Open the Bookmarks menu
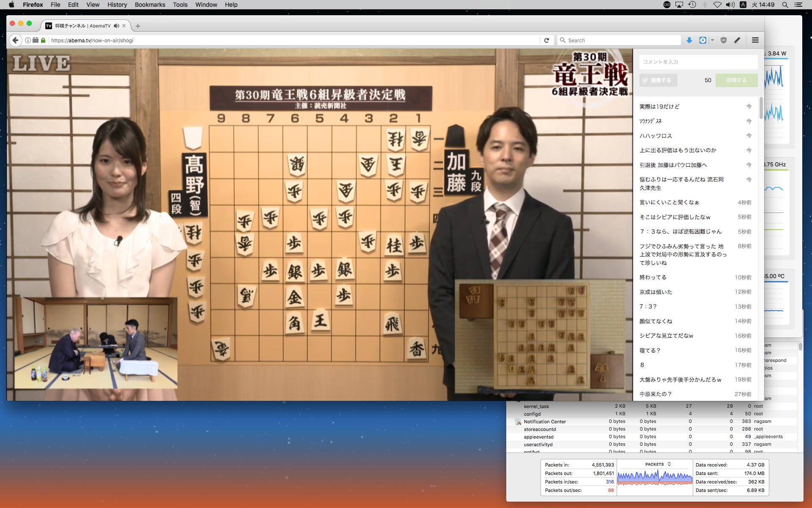812x508 pixels. coord(150,5)
